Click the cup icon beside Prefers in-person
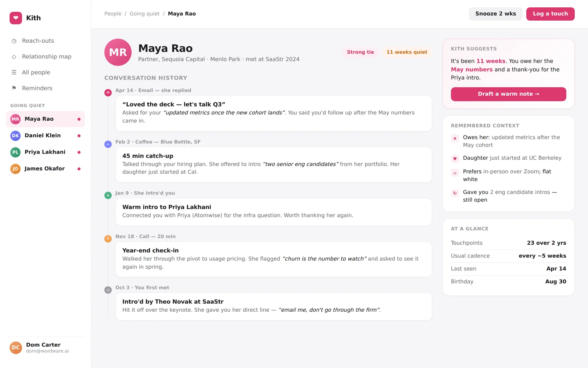The height and width of the screenshot is (368, 588). (x=455, y=173)
